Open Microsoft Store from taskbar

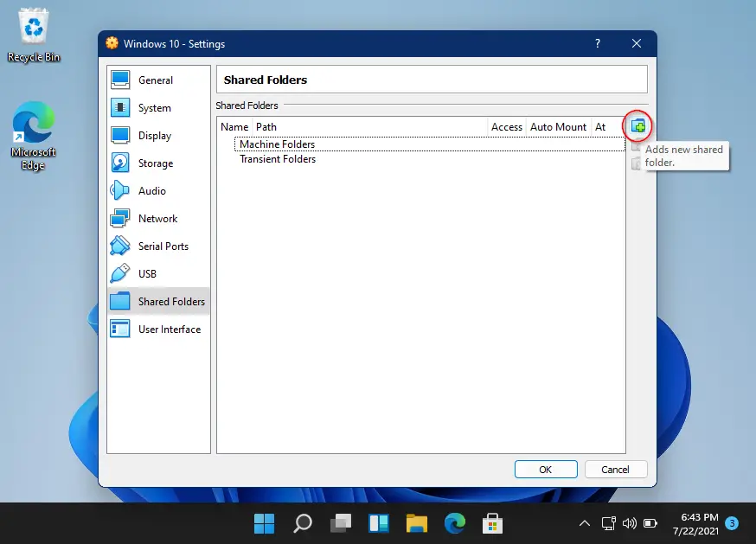pos(493,524)
